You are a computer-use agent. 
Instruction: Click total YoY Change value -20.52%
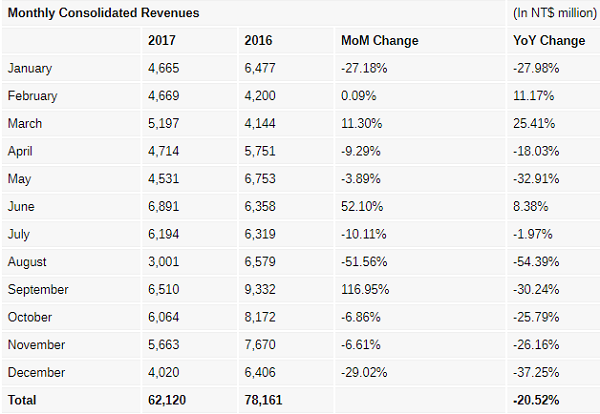(x=535, y=400)
